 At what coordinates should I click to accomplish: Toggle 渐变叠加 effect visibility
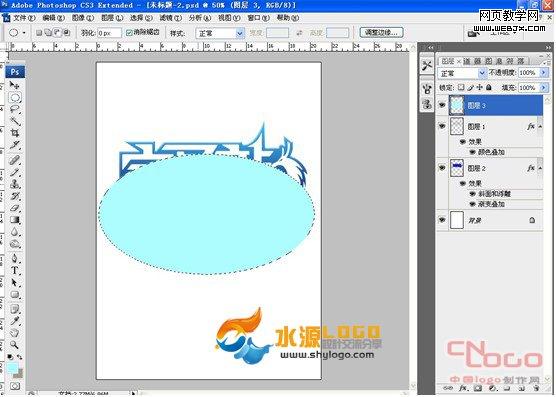(x=472, y=204)
